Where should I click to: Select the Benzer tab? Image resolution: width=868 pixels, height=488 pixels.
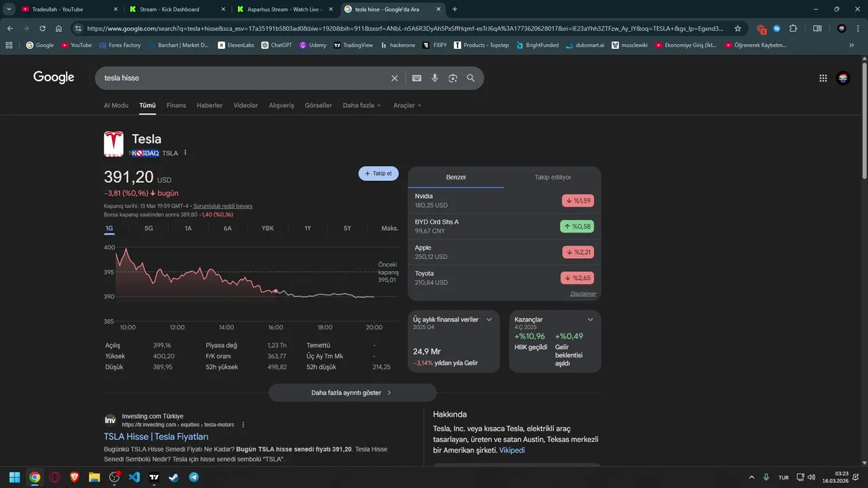pyautogui.click(x=456, y=177)
